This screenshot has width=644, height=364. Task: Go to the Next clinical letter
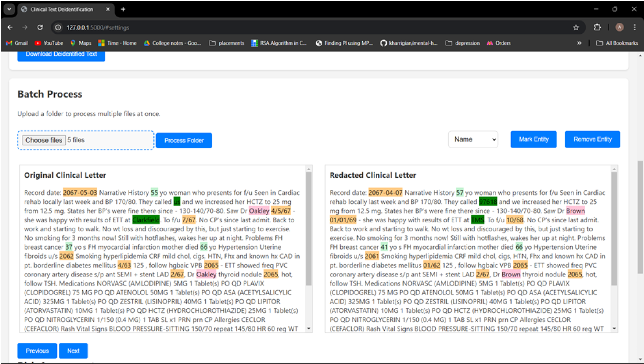(x=73, y=351)
